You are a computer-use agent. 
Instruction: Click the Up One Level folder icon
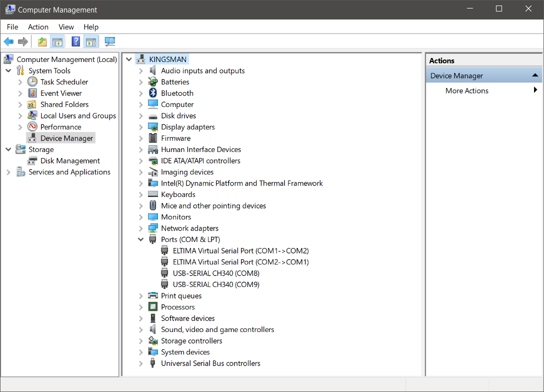[42, 41]
